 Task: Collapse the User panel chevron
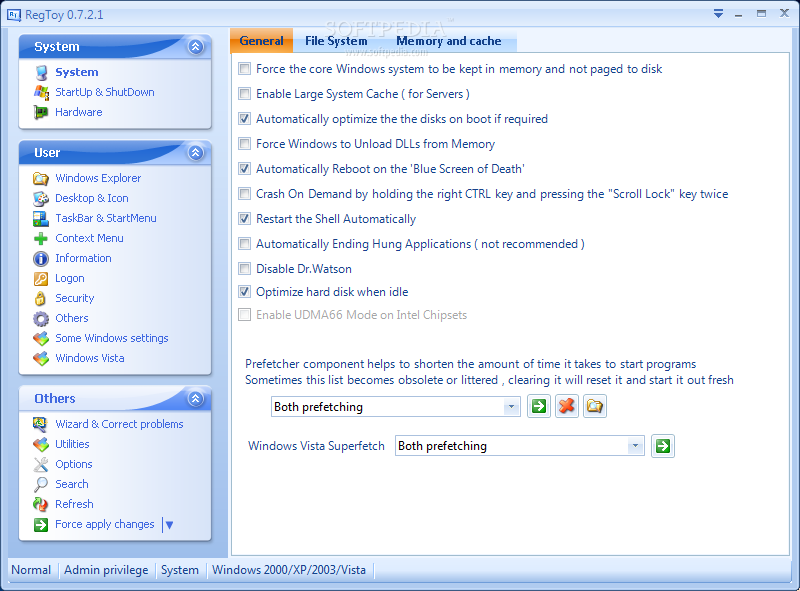(196, 153)
